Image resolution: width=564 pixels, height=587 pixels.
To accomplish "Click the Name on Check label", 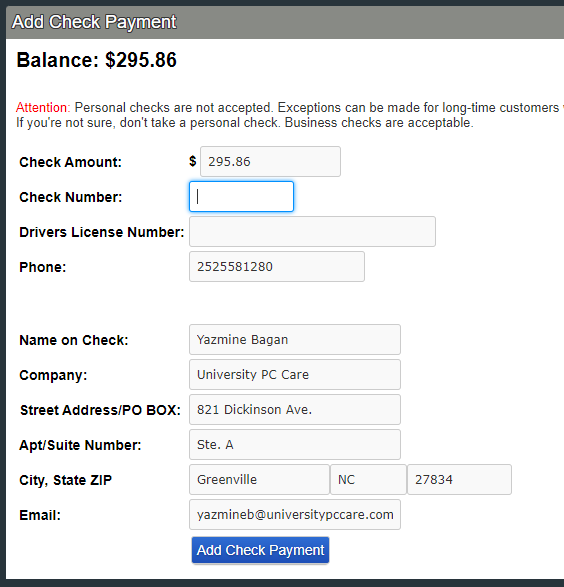I will click(x=74, y=340).
